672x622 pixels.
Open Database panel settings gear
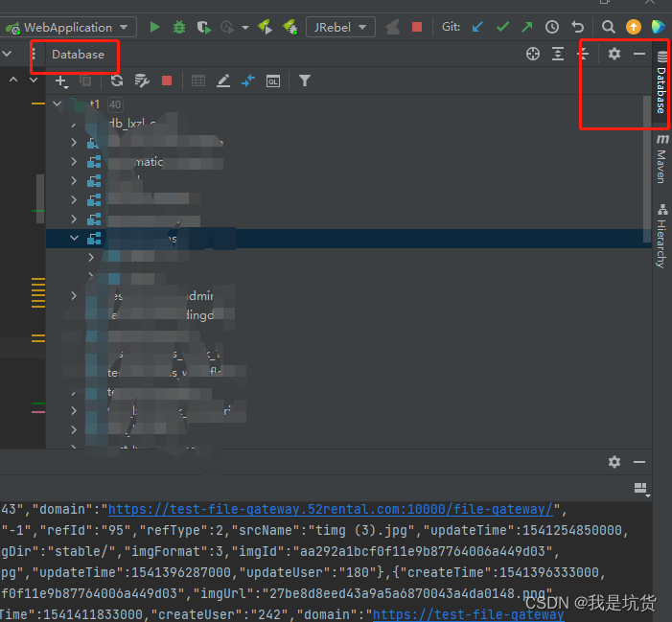614,54
